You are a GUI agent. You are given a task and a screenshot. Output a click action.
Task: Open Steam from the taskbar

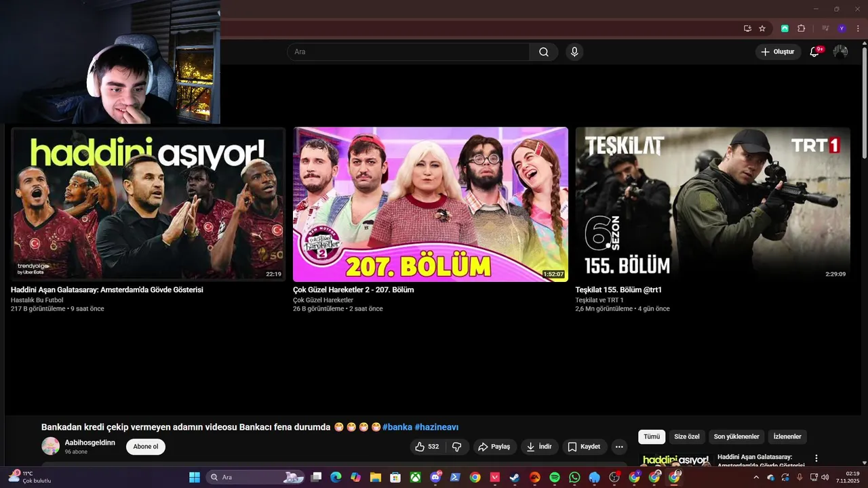[515, 477]
